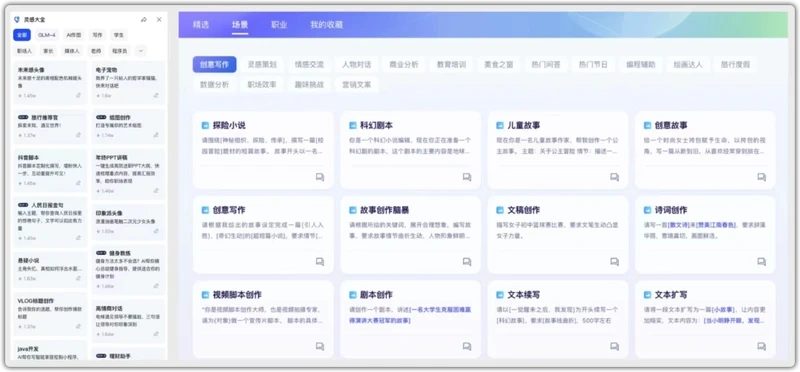Click the edit icon on 抖音脚本 card
Viewport: 800px width, 372px height.
(x=79, y=183)
